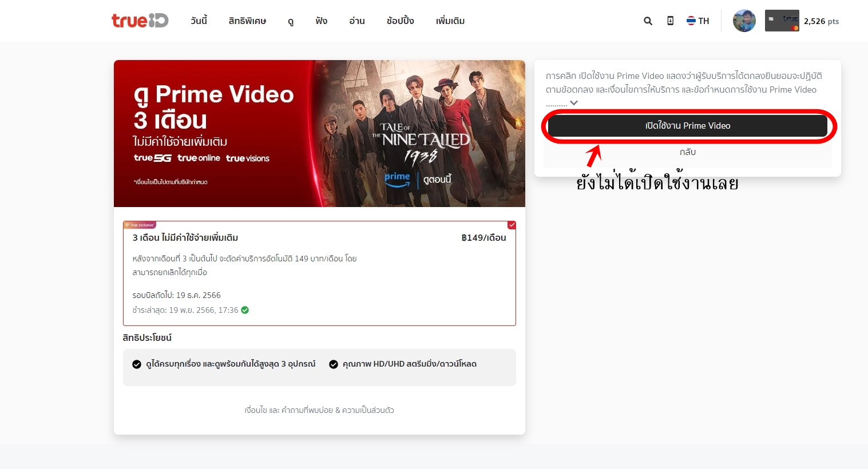Click the Prime Video promotional banner
The width and height of the screenshot is (868, 469).
(319, 133)
